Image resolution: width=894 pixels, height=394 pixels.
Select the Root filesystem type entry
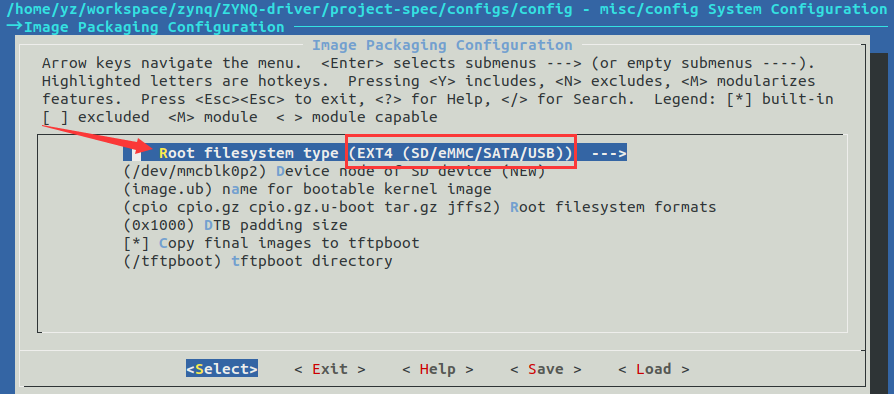click(375, 153)
